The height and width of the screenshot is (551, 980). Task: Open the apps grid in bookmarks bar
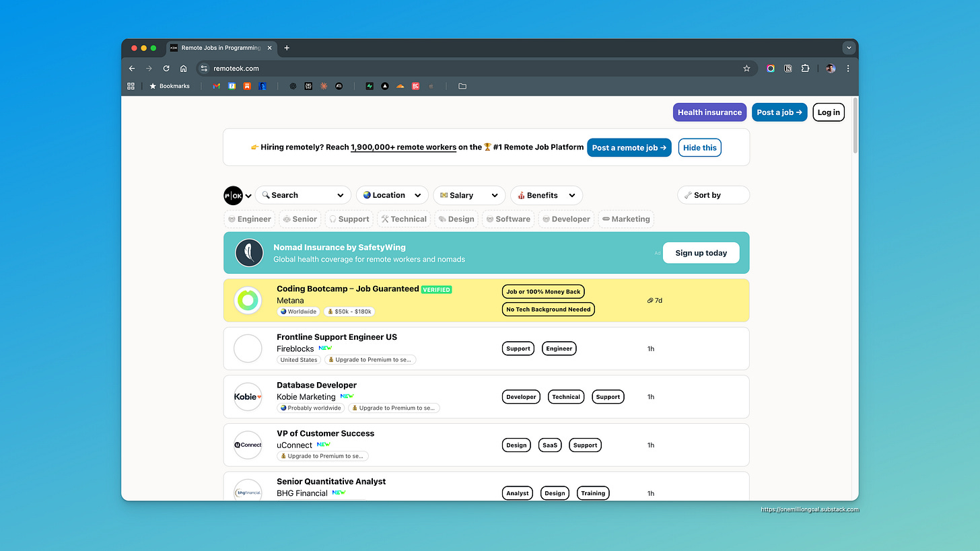point(131,86)
